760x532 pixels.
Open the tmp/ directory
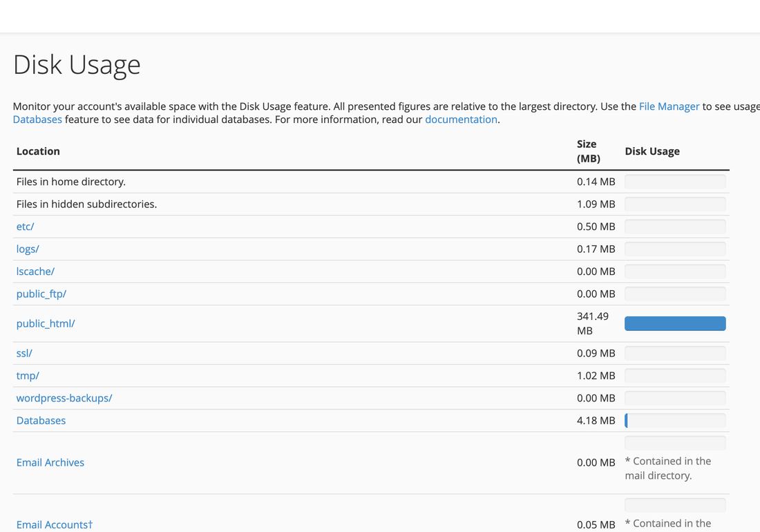[28, 376]
